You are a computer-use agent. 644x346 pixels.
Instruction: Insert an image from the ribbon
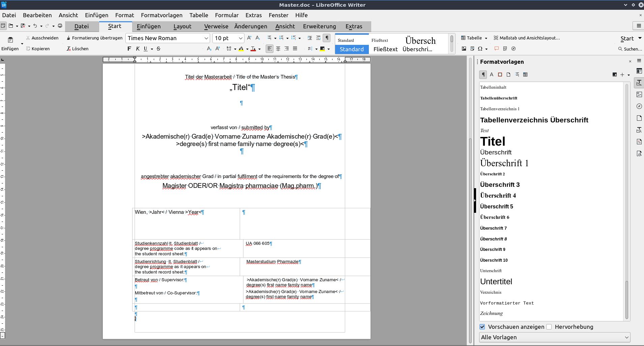[x=464, y=49]
